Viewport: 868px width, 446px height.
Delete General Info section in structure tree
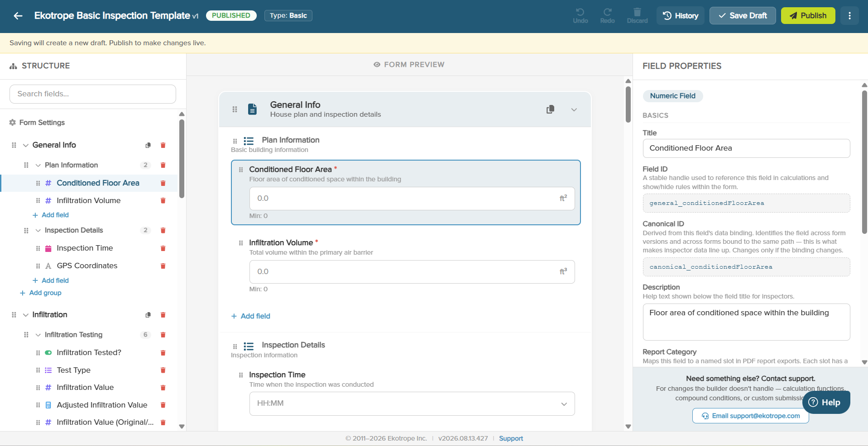[x=163, y=145]
